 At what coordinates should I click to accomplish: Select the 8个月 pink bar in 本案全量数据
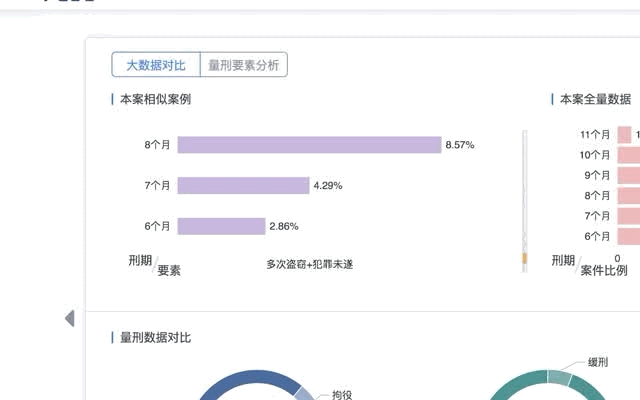[x=629, y=196]
